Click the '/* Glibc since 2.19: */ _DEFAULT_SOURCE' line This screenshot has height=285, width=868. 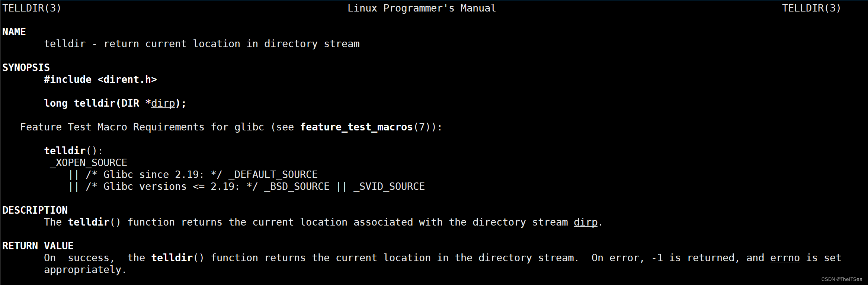pos(193,175)
